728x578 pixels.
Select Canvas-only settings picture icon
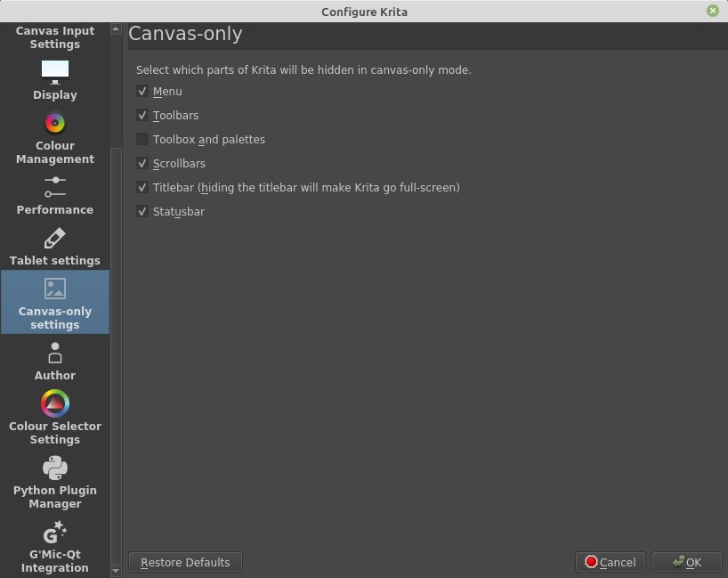pyautogui.click(x=55, y=289)
